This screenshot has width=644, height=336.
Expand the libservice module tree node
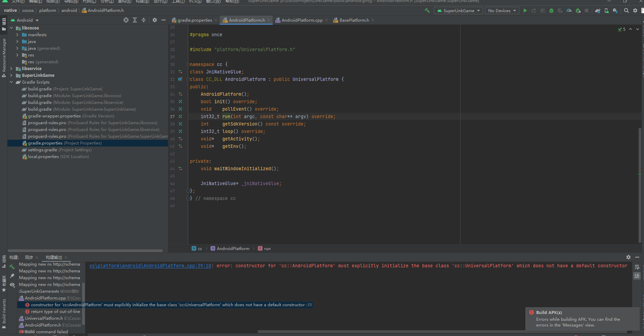point(11,69)
